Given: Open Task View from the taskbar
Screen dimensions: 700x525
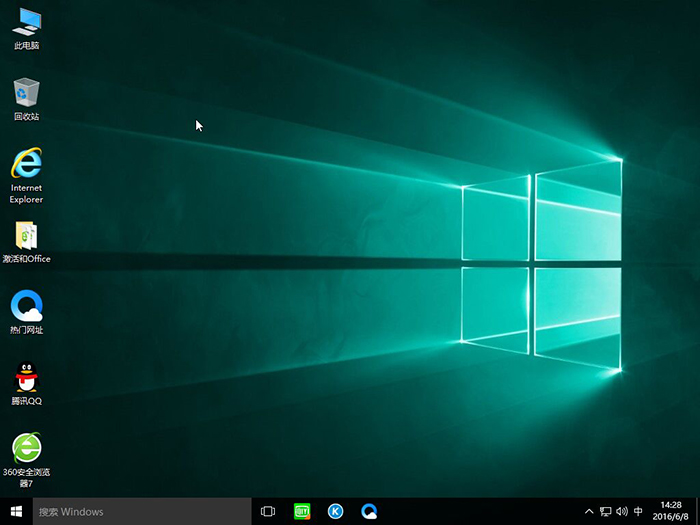Looking at the screenshot, I should 268,511.
